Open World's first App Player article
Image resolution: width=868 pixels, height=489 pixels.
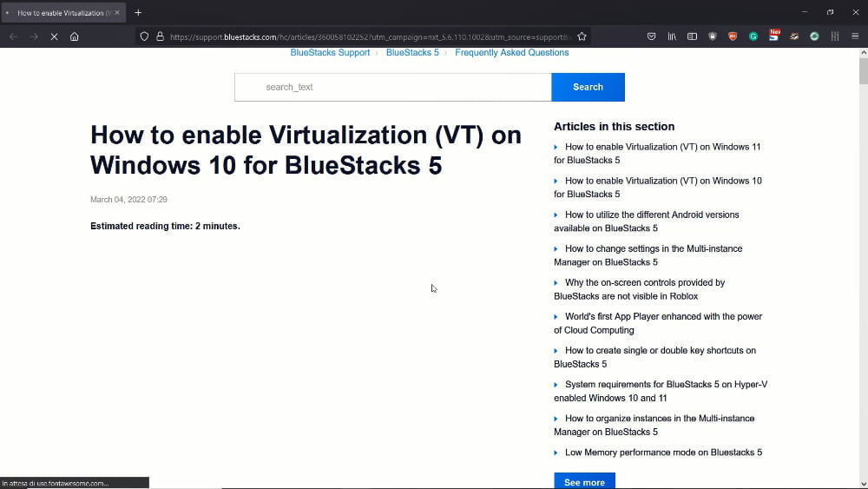point(658,323)
